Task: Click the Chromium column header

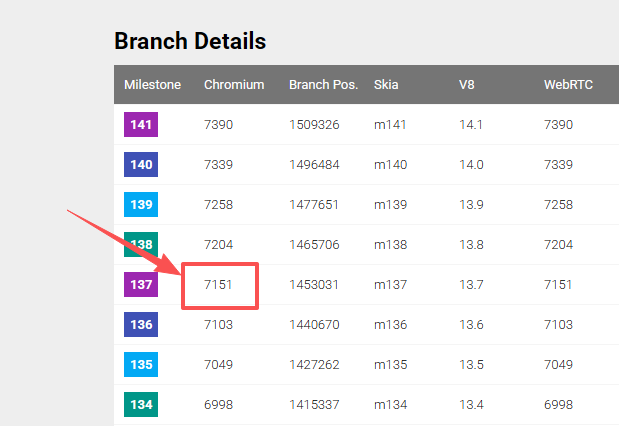Action: [x=234, y=84]
